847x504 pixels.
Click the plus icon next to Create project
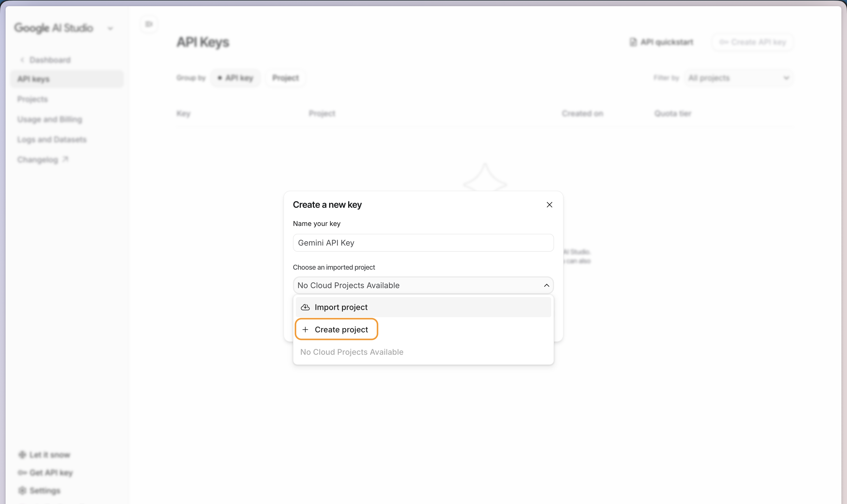tap(305, 330)
